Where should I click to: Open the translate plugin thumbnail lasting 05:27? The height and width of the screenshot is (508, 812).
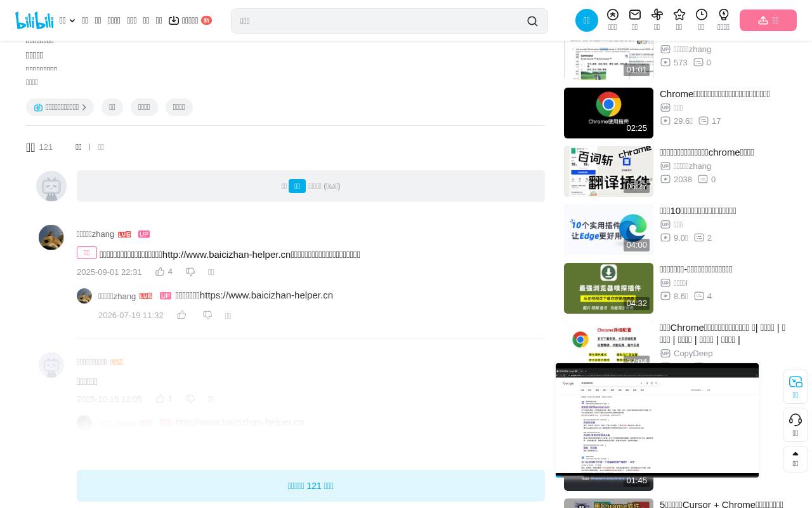608,171
